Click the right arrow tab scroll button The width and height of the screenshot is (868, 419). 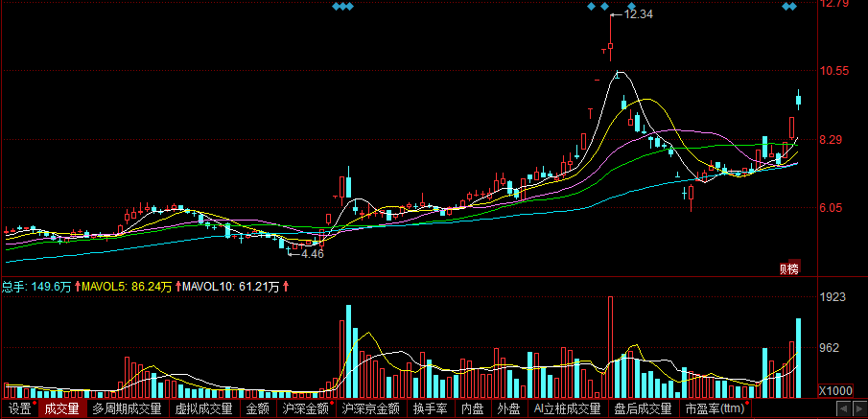point(859,409)
